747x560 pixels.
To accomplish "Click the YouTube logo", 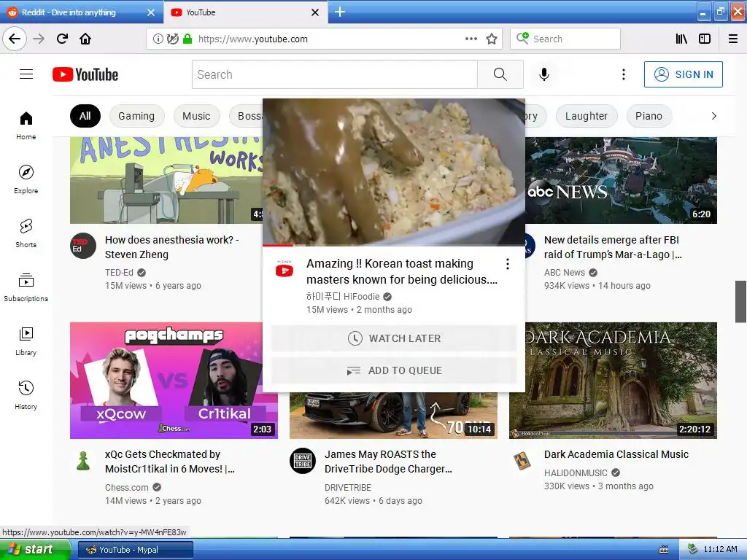I will (x=85, y=74).
